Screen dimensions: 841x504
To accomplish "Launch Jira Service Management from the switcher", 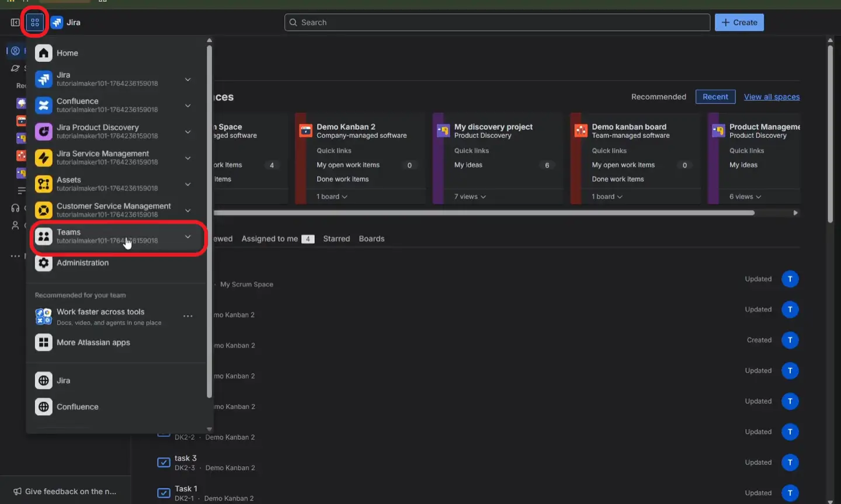I will (x=44, y=158).
